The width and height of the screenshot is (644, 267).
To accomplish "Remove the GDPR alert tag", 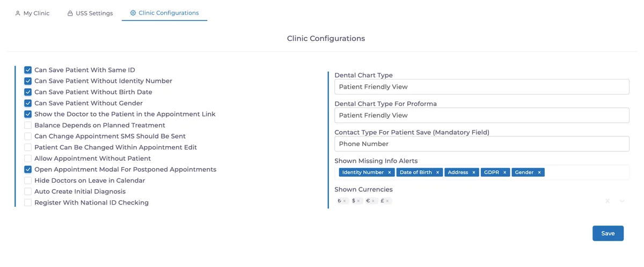I will (x=505, y=172).
